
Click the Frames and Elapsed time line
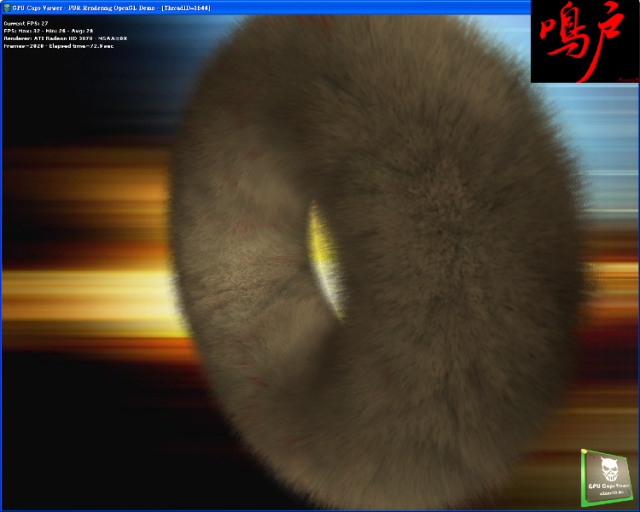tap(58, 46)
